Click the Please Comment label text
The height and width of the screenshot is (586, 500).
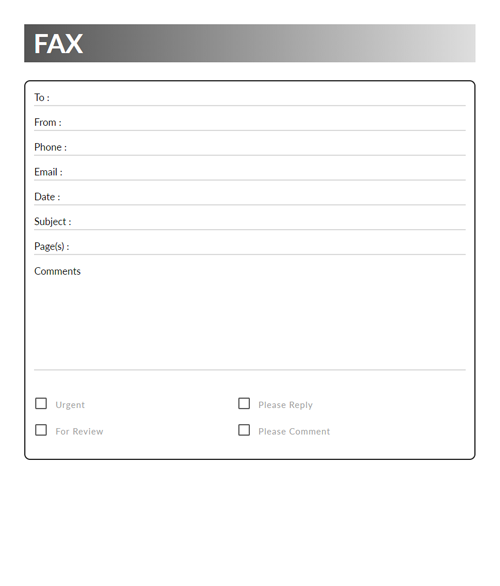pos(294,432)
